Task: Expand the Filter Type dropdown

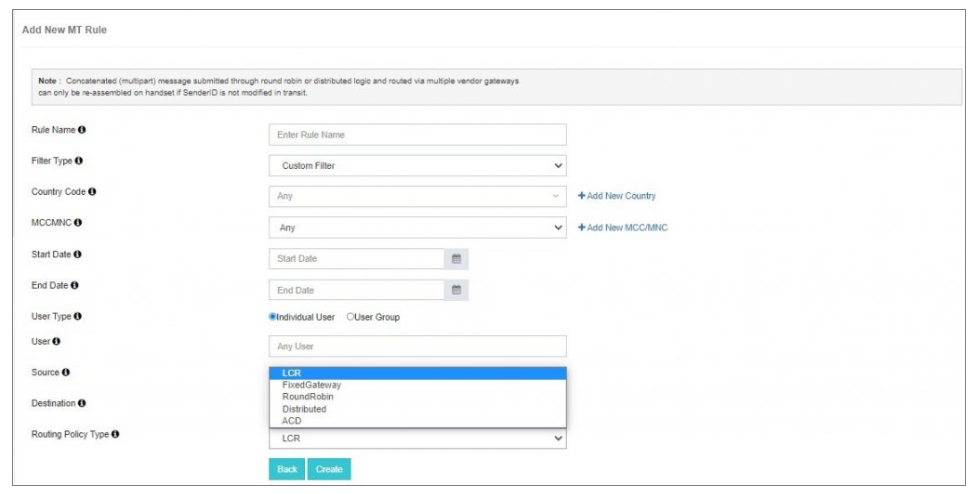Action: tap(417, 166)
